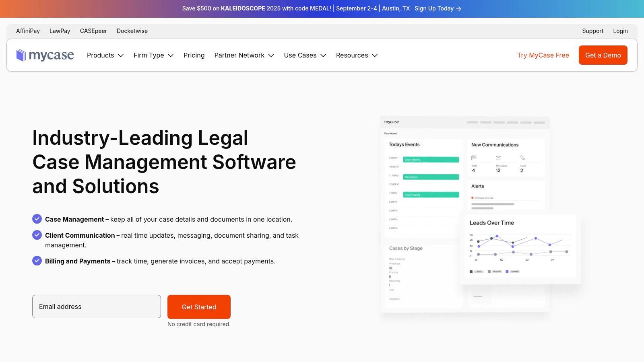Open the AffiniPay link
This screenshot has height=362, width=644.
[28, 31]
